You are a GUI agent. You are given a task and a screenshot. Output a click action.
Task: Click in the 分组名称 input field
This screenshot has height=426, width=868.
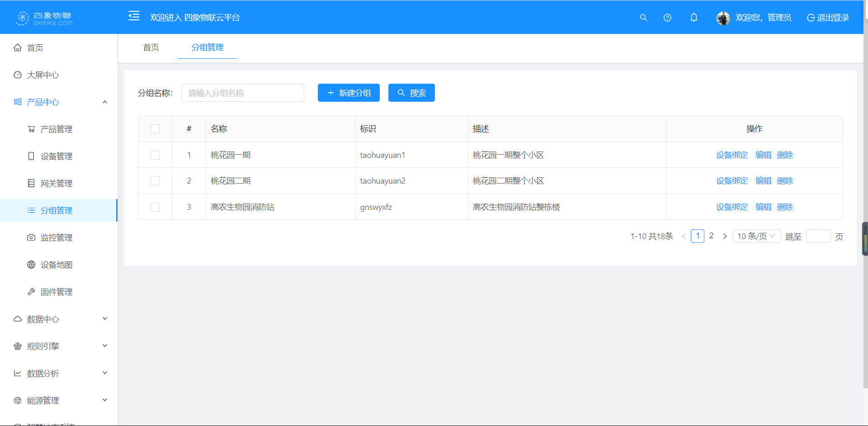[242, 93]
